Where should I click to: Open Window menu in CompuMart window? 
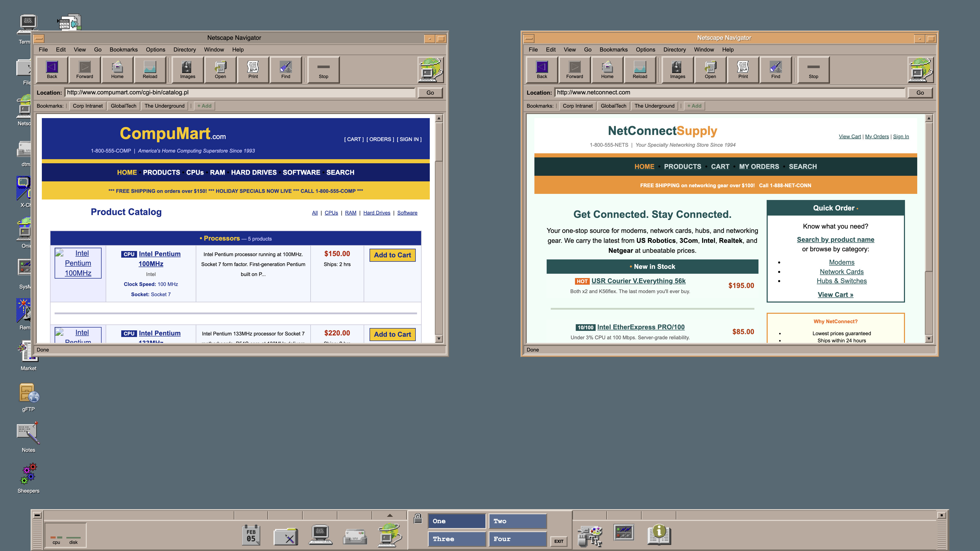click(x=214, y=49)
